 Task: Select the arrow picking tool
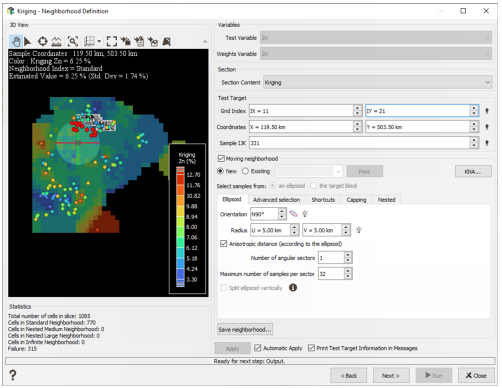(x=28, y=41)
